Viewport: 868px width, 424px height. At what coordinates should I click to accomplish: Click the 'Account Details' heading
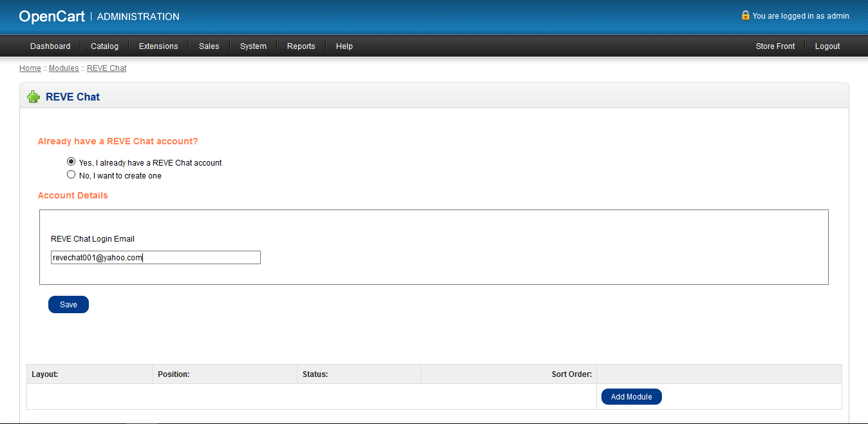tap(73, 195)
